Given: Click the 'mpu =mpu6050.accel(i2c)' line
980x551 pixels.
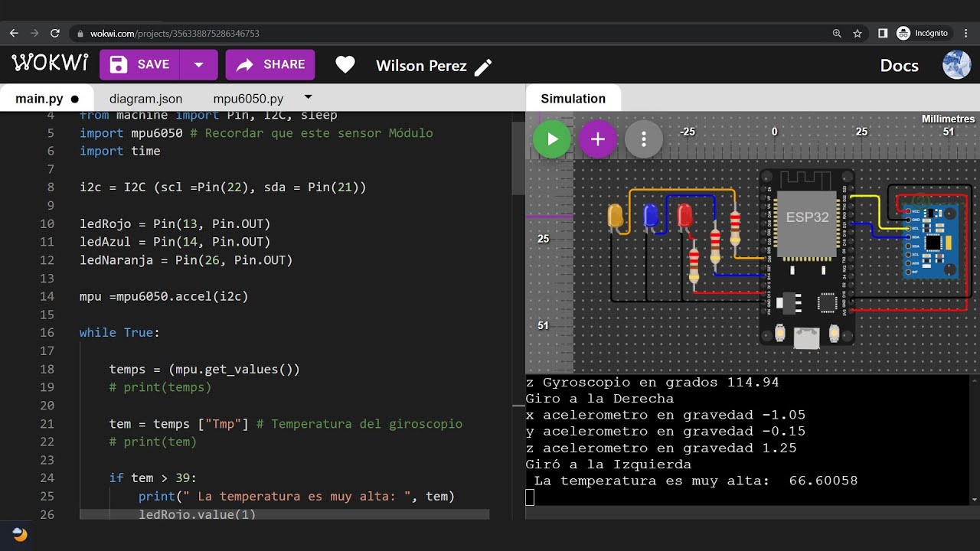Looking at the screenshot, I should pyautogui.click(x=164, y=296).
